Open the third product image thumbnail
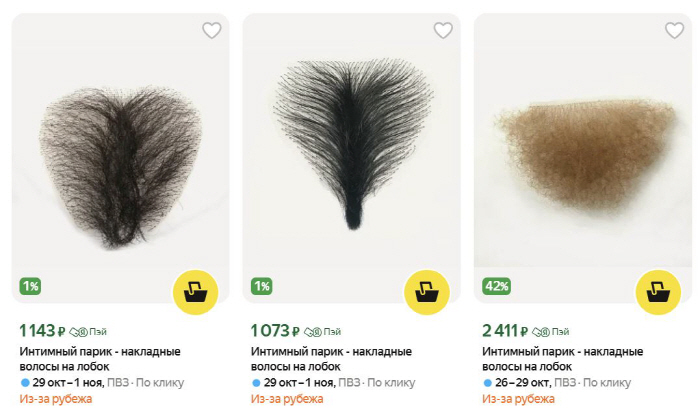 [x=582, y=160]
